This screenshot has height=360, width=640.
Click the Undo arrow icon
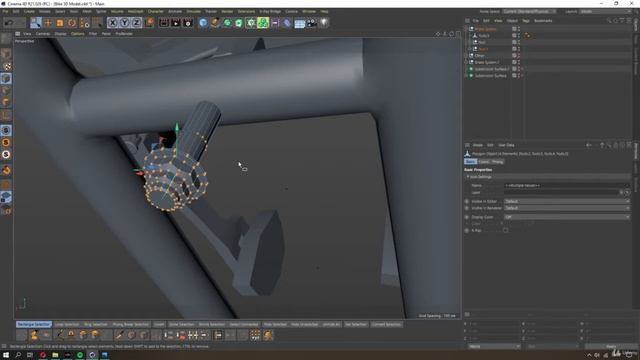click(x=9, y=23)
